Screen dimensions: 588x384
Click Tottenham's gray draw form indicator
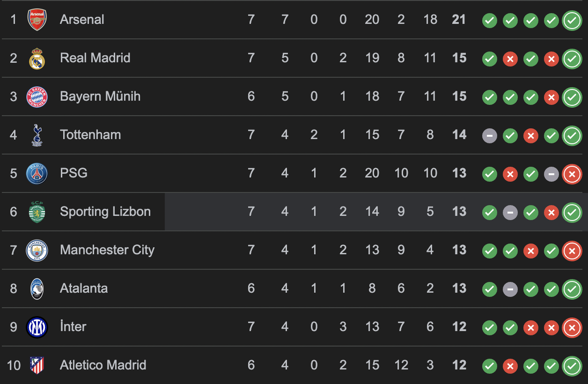[490, 135]
